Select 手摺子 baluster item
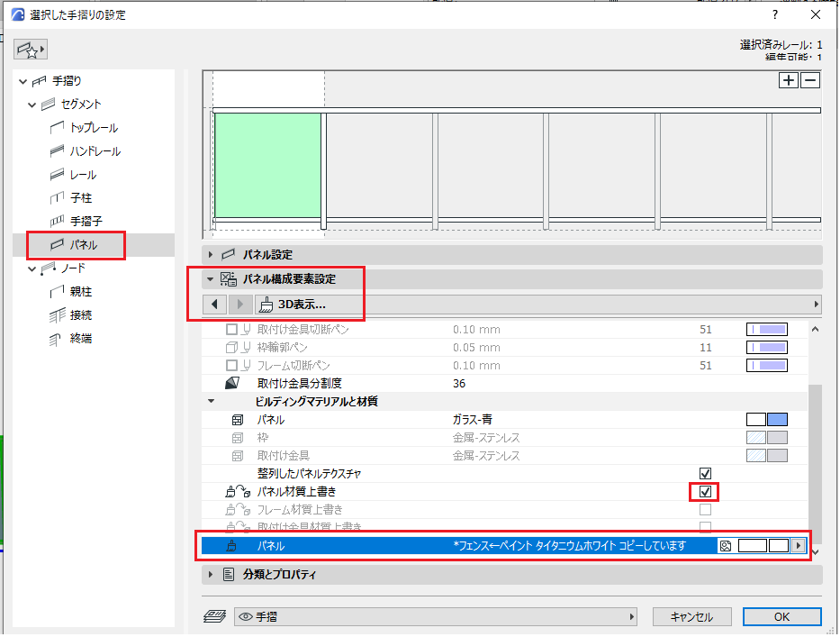 click(86, 221)
